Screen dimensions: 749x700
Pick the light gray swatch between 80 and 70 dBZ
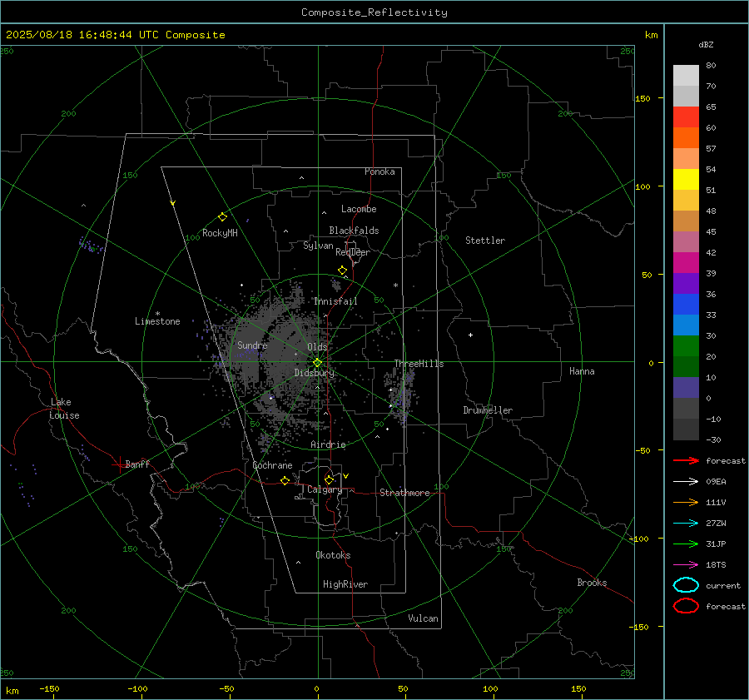(686, 76)
